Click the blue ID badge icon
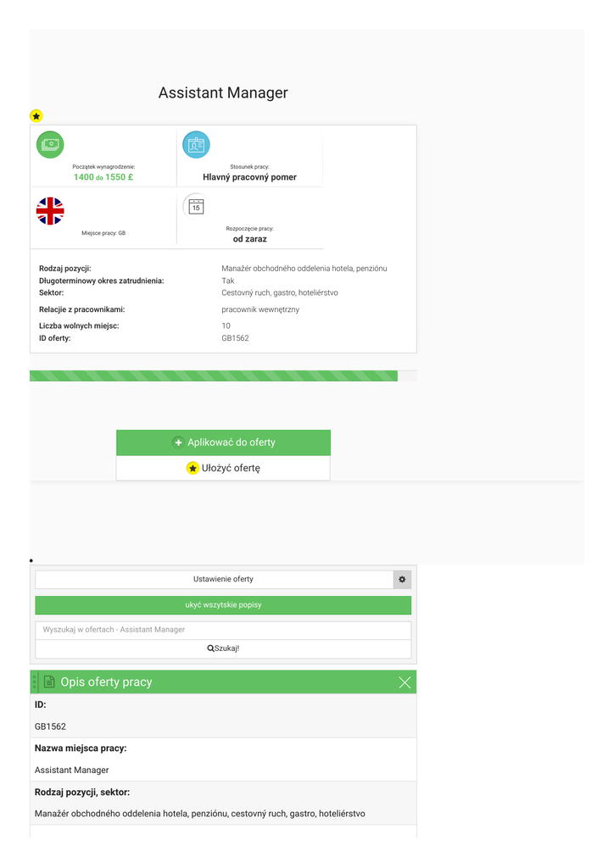The height and width of the screenshot is (868, 614). [x=197, y=145]
